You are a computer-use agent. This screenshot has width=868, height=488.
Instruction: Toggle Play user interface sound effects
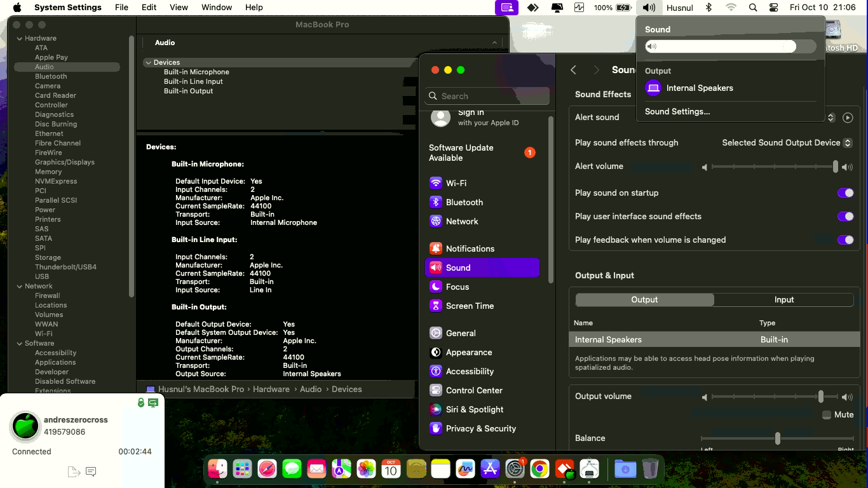845,217
